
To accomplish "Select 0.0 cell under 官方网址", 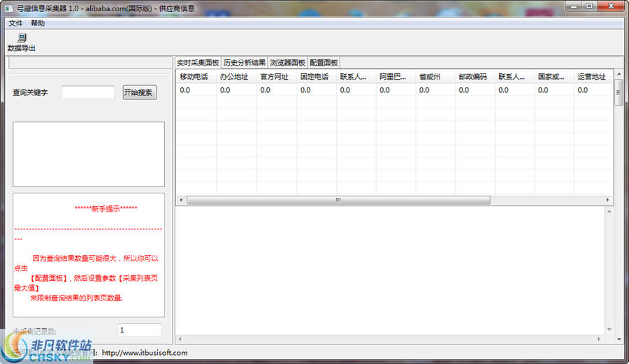I will [276, 90].
